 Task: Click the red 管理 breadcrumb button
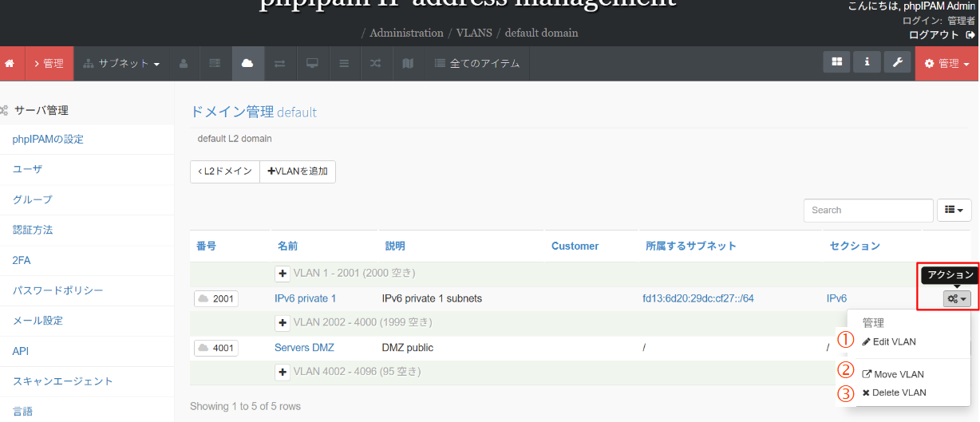(49, 64)
